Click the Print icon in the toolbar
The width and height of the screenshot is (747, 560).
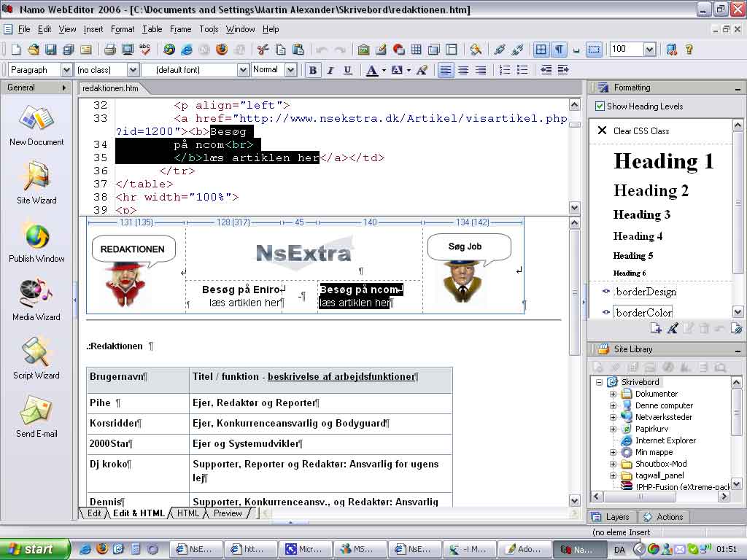pos(110,50)
